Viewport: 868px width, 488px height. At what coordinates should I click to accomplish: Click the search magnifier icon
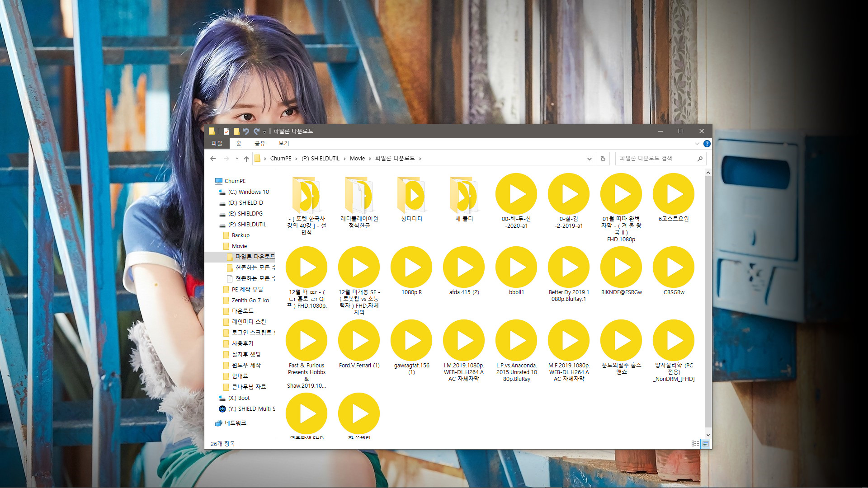pos(700,159)
